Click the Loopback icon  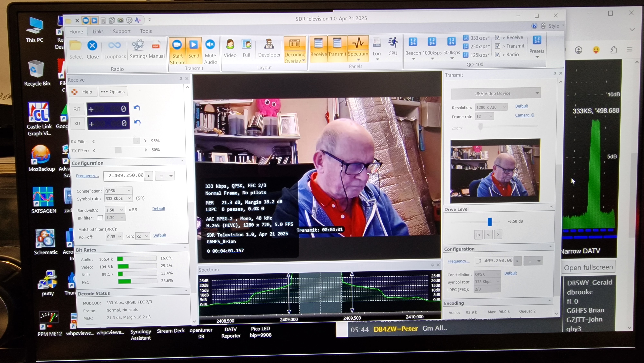[x=115, y=50]
